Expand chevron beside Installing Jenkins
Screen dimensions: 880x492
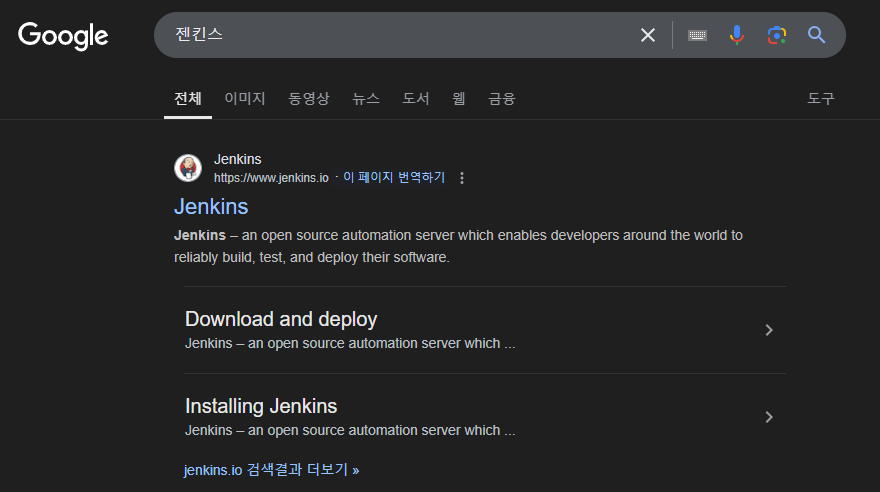(x=769, y=417)
